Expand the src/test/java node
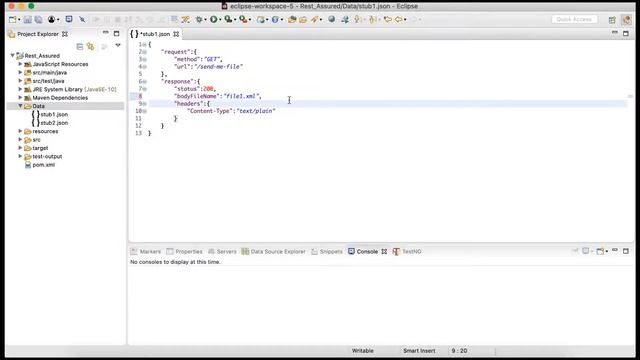The width and height of the screenshot is (640, 360). (x=20, y=80)
